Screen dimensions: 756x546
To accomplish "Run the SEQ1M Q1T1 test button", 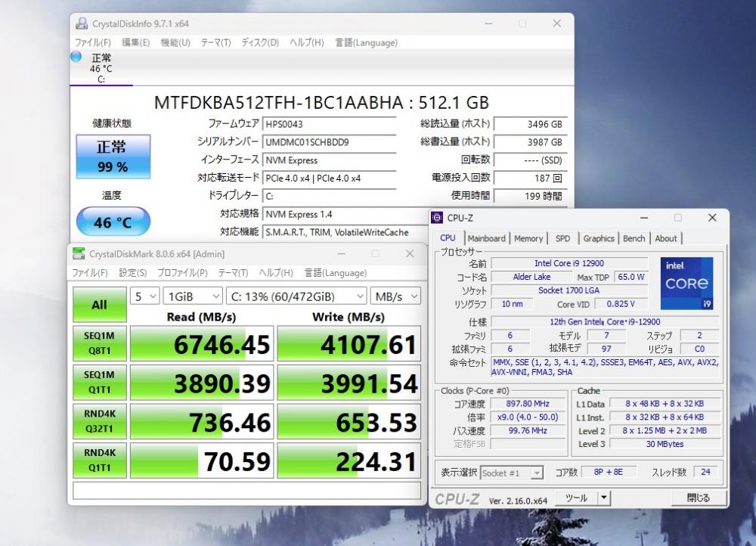I will (99, 382).
